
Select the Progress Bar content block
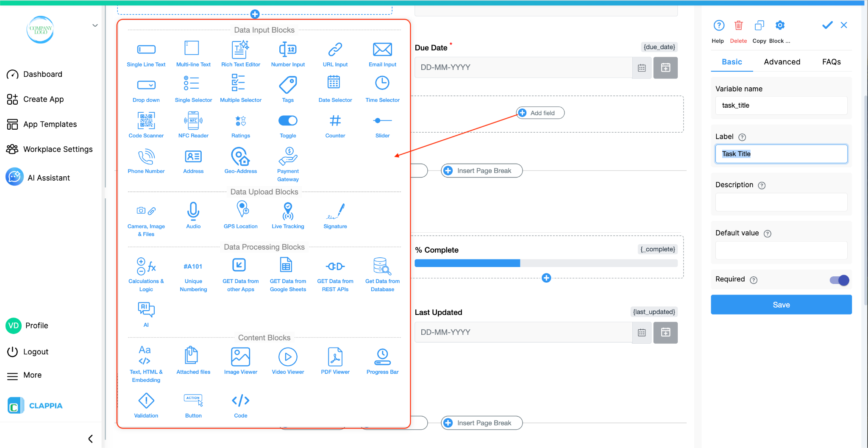[x=382, y=360]
